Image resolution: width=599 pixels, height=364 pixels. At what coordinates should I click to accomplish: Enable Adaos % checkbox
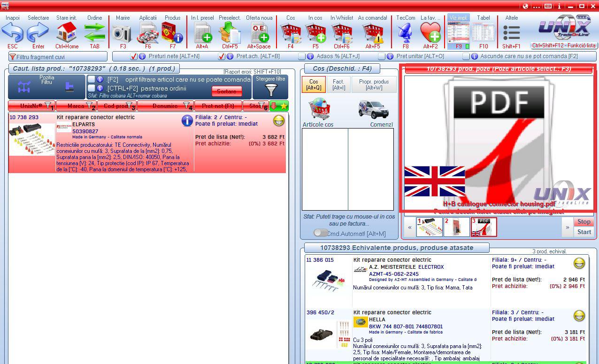302,56
